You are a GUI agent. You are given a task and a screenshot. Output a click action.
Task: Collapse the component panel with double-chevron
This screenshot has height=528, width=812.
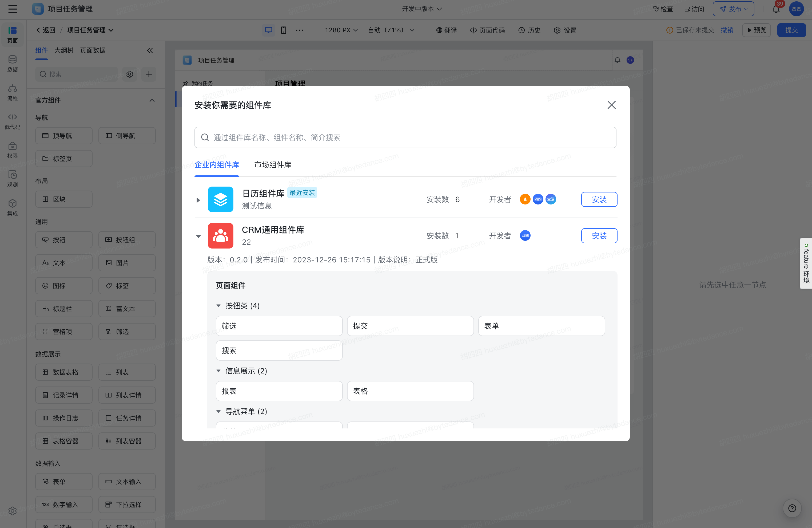(150, 50)
